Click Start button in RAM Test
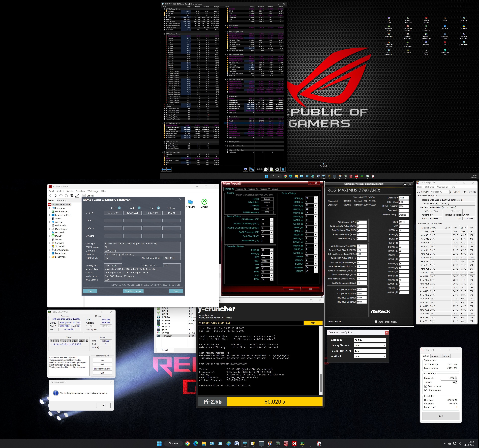479x448 pixels. pos(441,416)
